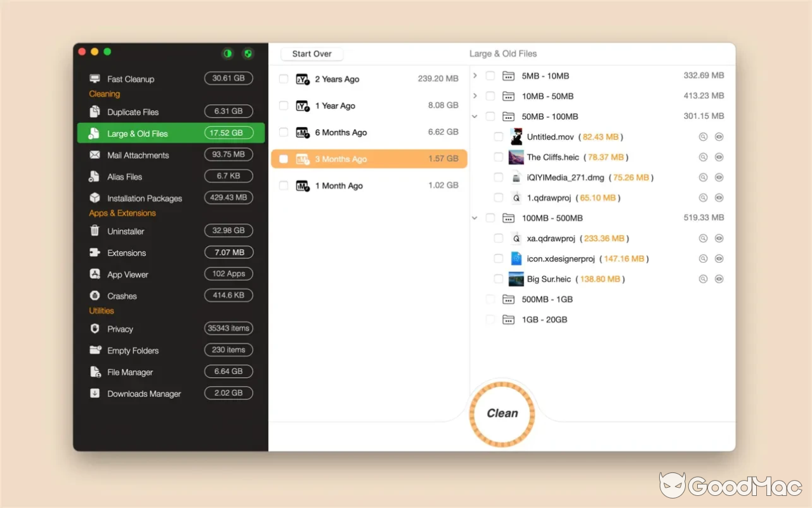Reveal Untitled.mov using its magnifier icon
This screenshot has height=508, width=812.
pos(703,137)
